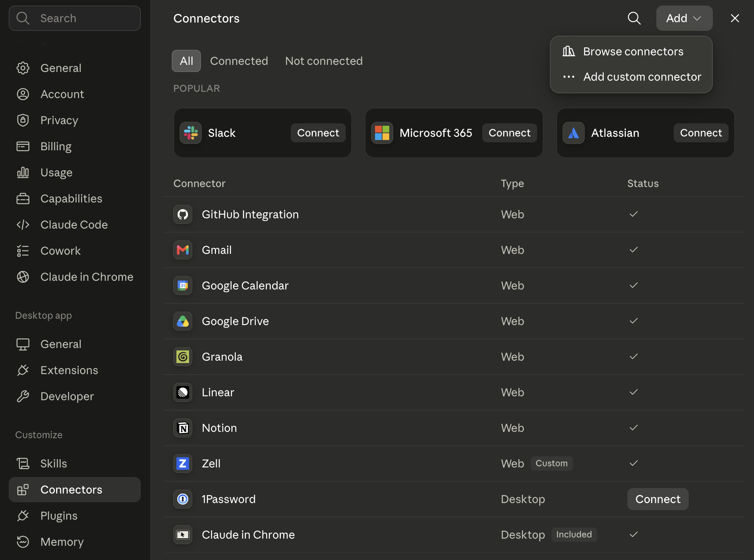Screen dimensions: 754x560
Task: Open the Google Calendar row name
Action: click(x=245, y=286)
